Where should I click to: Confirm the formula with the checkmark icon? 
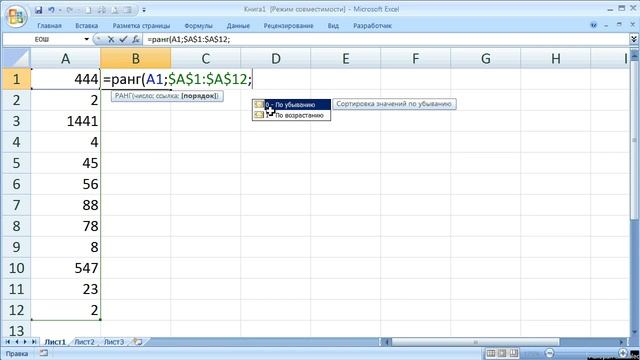click(x=123, y=40)
